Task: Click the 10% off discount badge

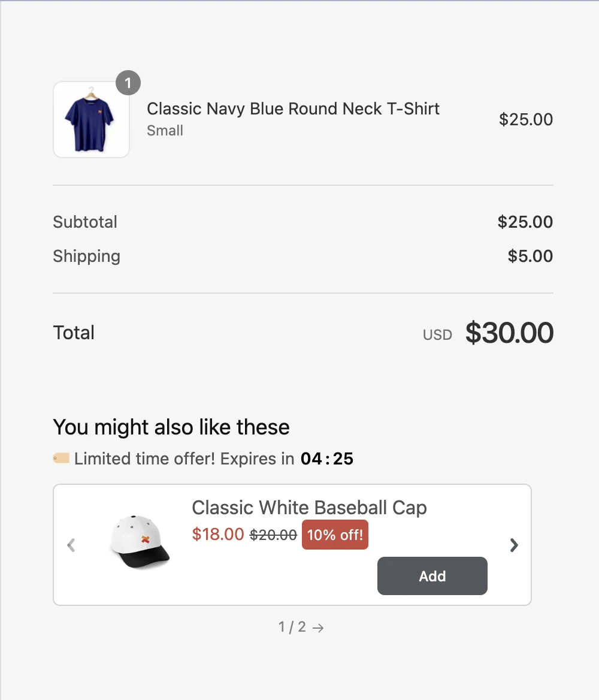Action: point(335,535)
